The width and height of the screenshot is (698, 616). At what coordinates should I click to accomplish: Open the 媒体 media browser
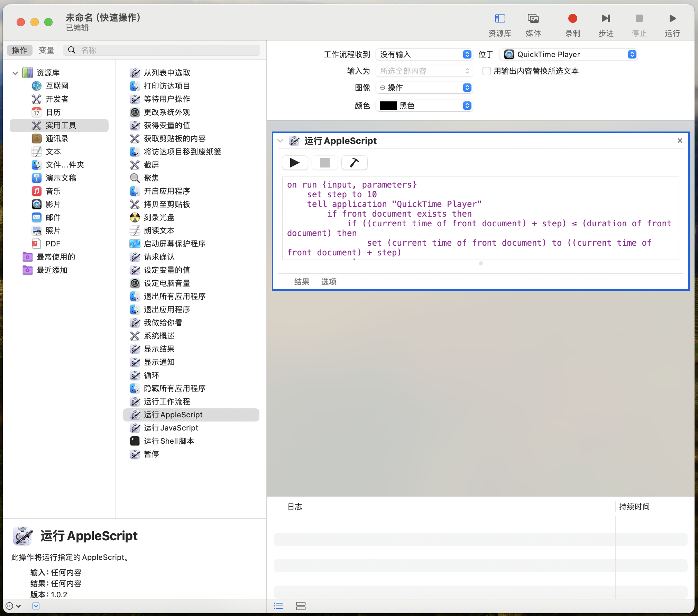click(533, 18)
